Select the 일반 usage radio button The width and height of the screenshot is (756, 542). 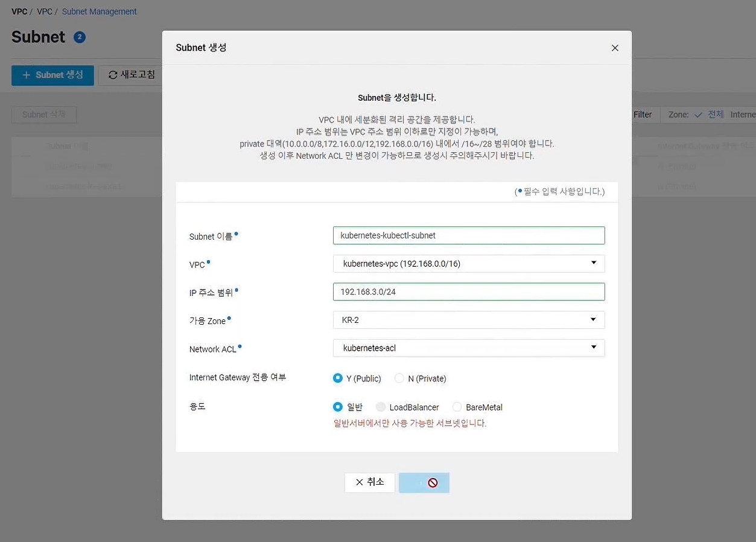click(x=338, y=407)
